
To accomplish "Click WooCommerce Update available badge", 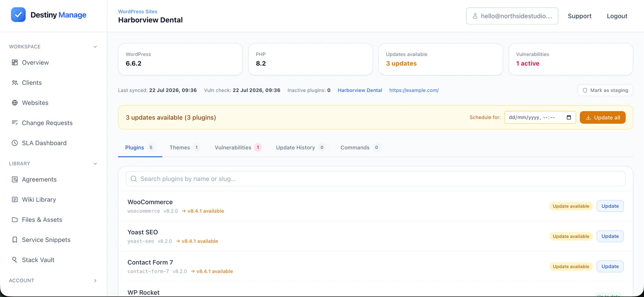I will pos(571,206).
